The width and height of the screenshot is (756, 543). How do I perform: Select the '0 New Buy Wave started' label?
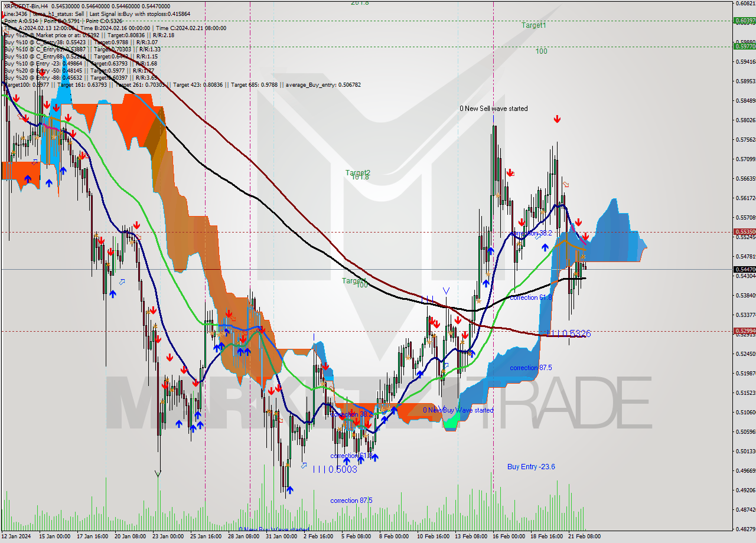pyautogui.click(x=458, y=410)
